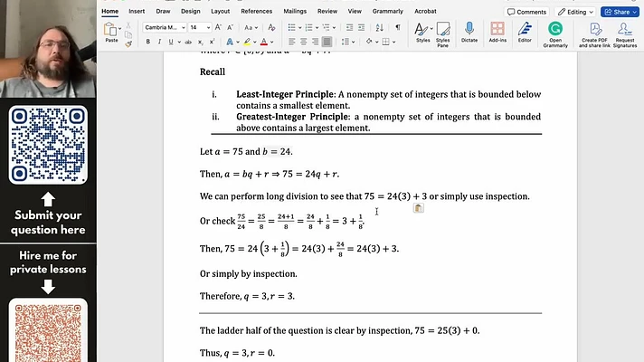
Task: Apply the red font color
Action: point(264,42)
